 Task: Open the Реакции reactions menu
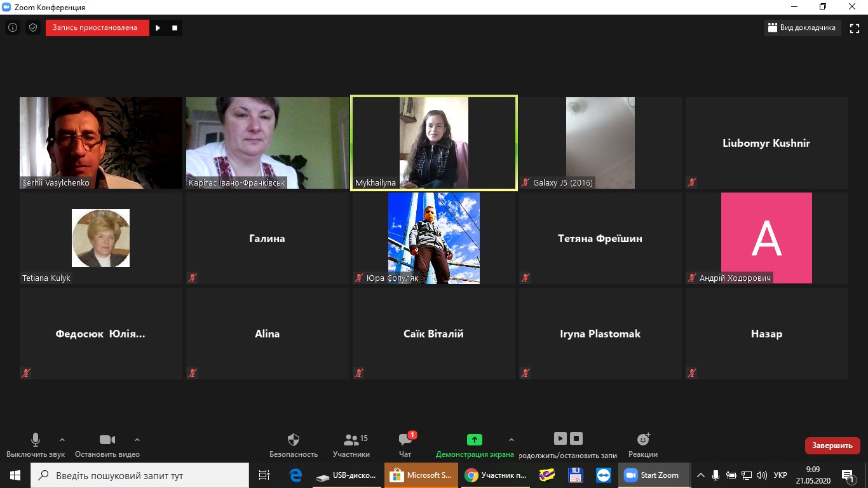click(x=643, y=445)
